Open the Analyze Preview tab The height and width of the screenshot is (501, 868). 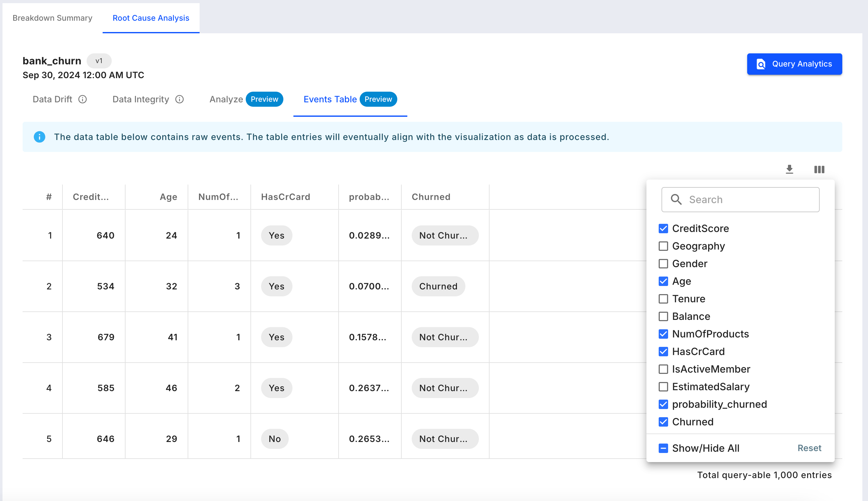click(246, 99)
